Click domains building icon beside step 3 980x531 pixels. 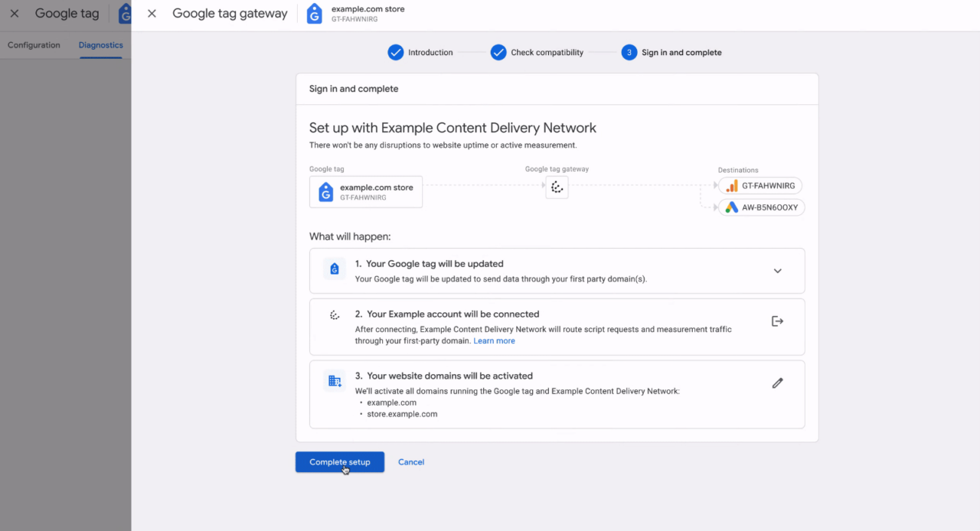tap(335, 380)
